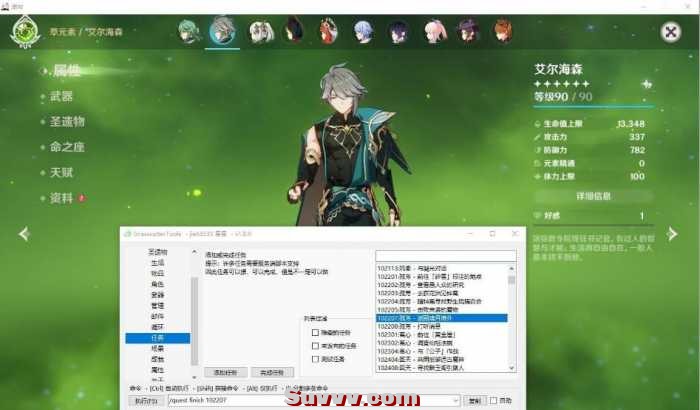Select quest 102208 in the quest list
Screen dimensions: 700x410
click(x=442, y=326)
